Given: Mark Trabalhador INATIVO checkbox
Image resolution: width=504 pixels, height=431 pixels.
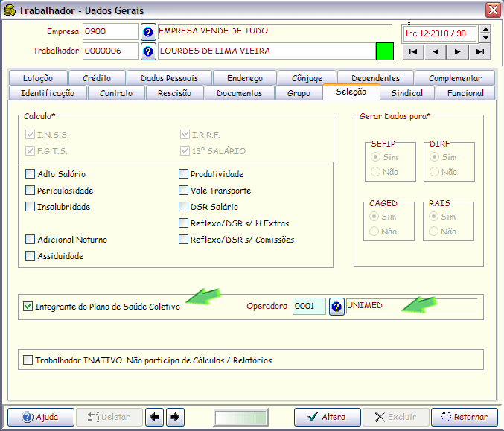Looking at the screenshot, I should coord(28,360).
